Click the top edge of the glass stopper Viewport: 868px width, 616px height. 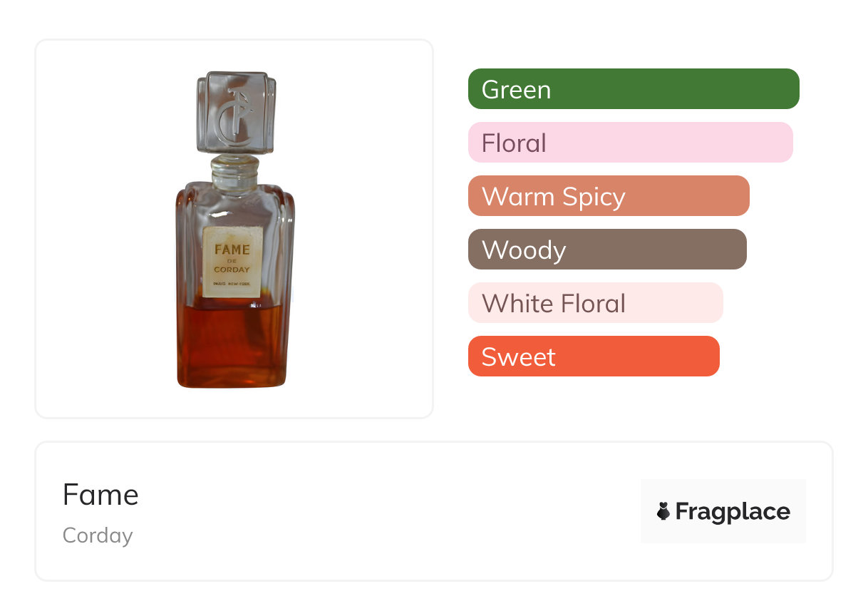pos(236,75)
